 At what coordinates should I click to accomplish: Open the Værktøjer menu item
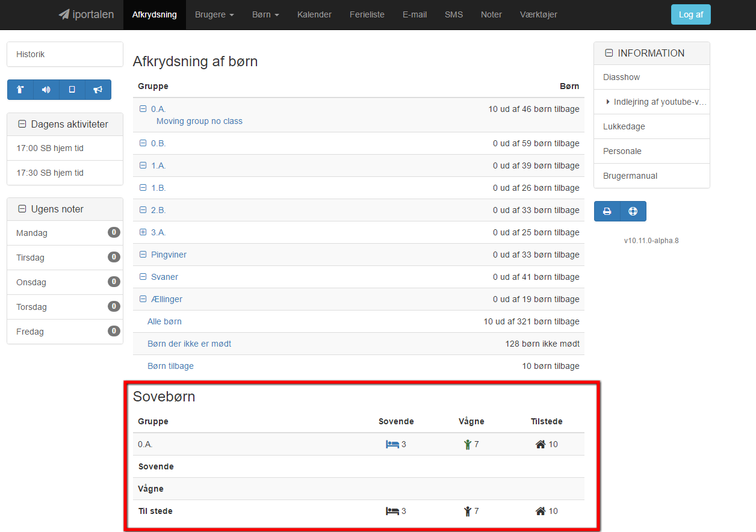(x=539, y=14)
